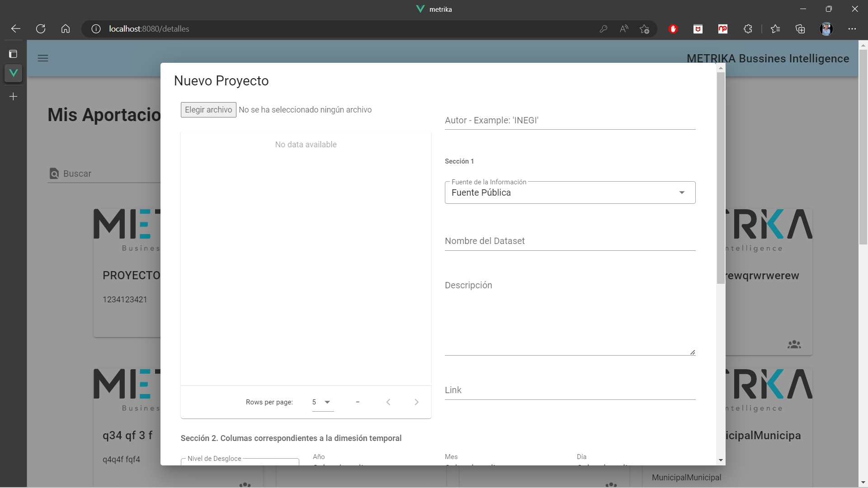Click the page reload button
This screenshot has width=868, height=488.
pos(40,28)
